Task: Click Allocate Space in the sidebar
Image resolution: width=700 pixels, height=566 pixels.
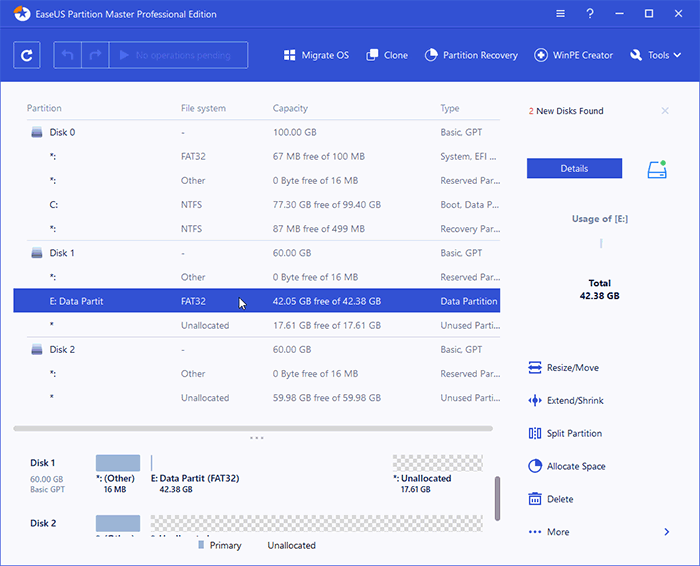Action: pos(575,467)
